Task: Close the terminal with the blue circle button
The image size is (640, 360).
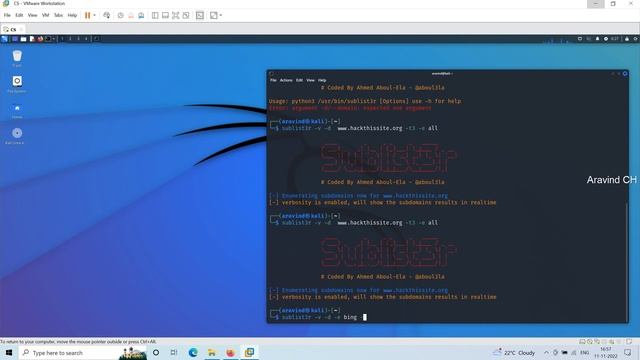Action: coord(625,74)
